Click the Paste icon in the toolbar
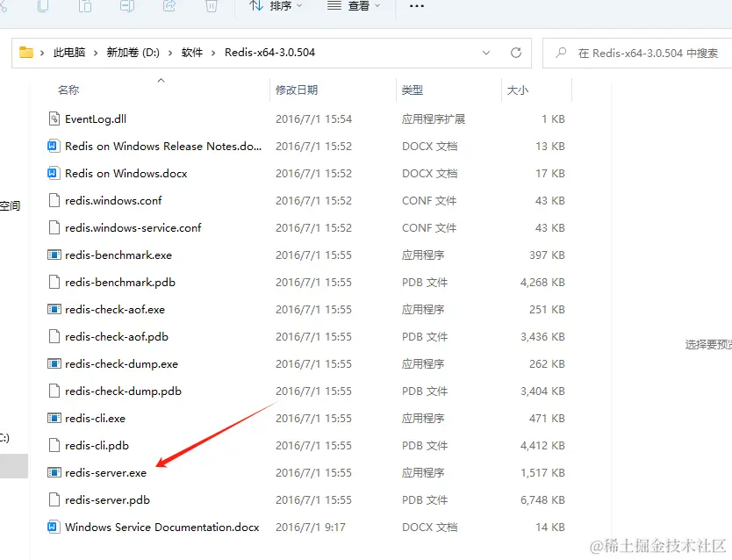 click(85, 5)
